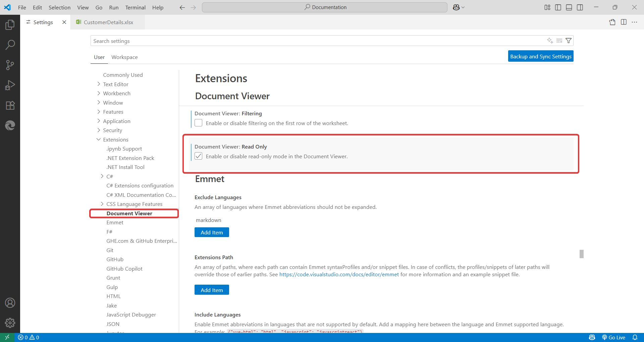Open the Manage gear icon

(10, 323)
